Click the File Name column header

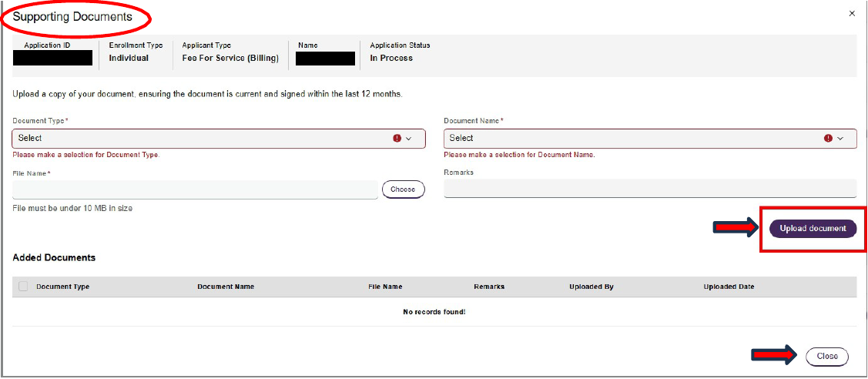point(385,287)
